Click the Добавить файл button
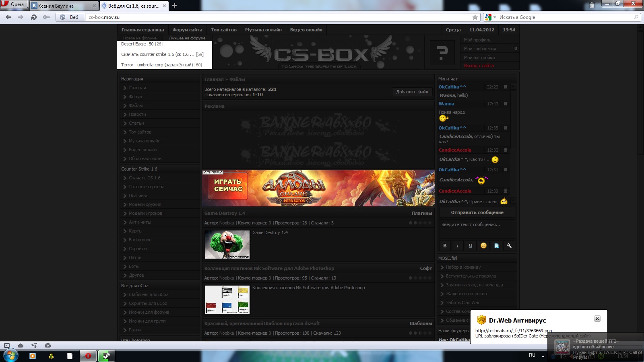The width and height of the screenshot is (644, 362). pos(412,92)
